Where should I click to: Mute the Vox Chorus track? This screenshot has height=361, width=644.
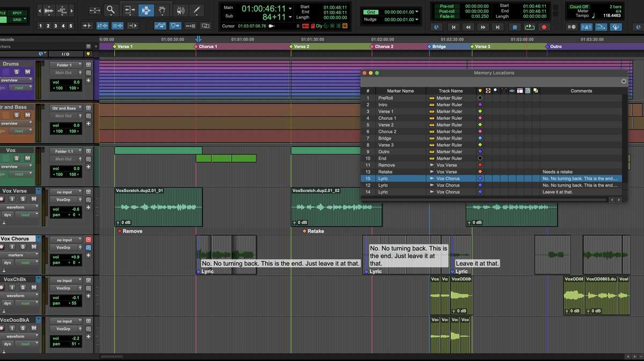coord(33,247)
